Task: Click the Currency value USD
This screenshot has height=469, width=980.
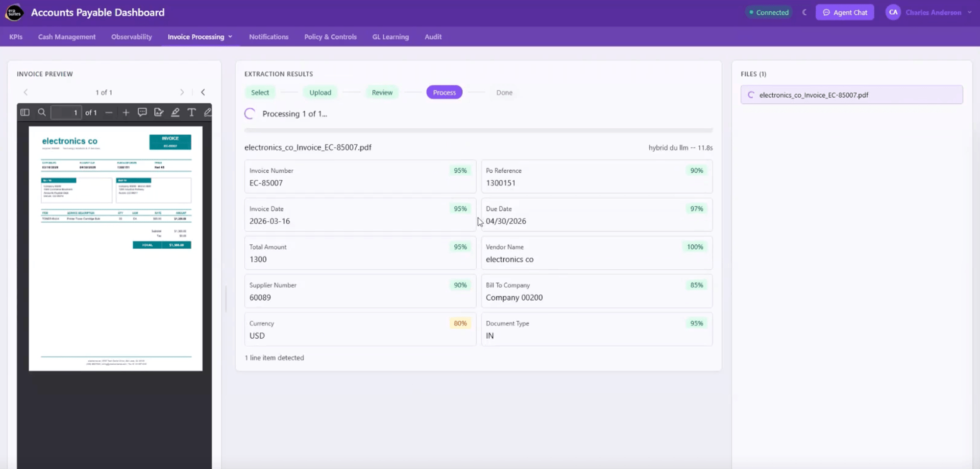Action: [x=257, y=336]
